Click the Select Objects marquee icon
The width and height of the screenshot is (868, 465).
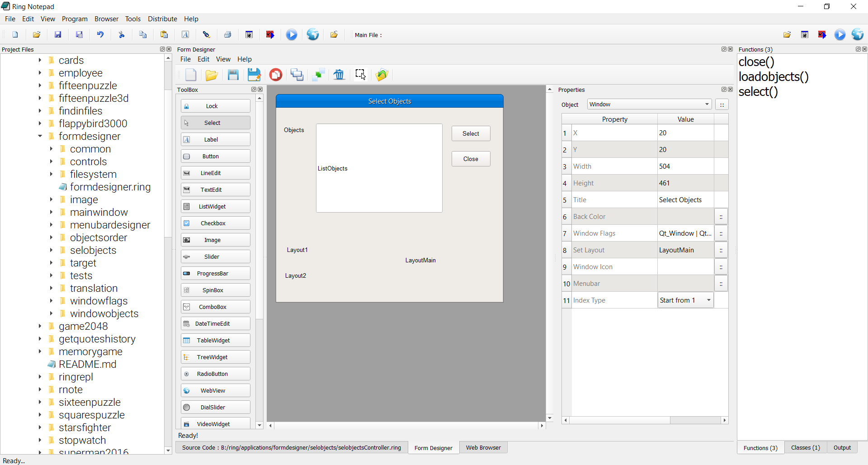pos(360,75)
